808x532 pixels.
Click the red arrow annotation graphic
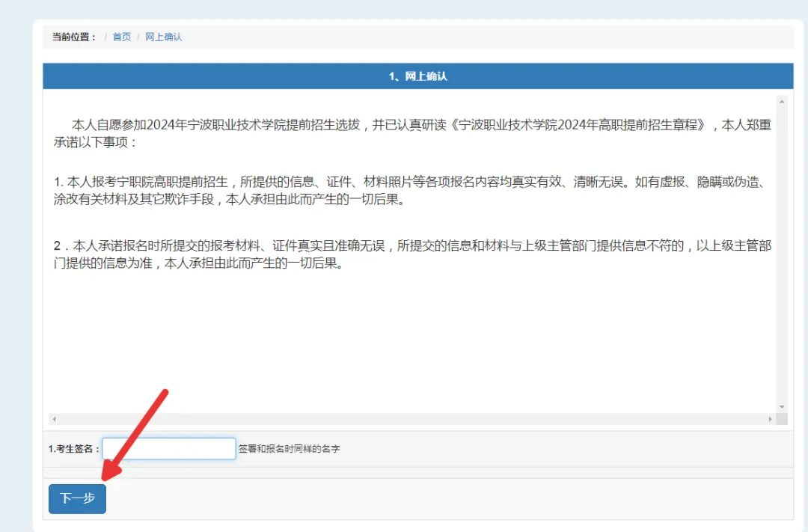[x=135, y=434]
